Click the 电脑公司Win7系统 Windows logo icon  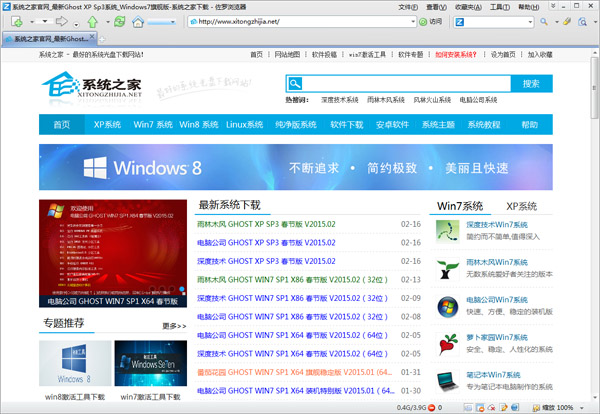[447, 306]
